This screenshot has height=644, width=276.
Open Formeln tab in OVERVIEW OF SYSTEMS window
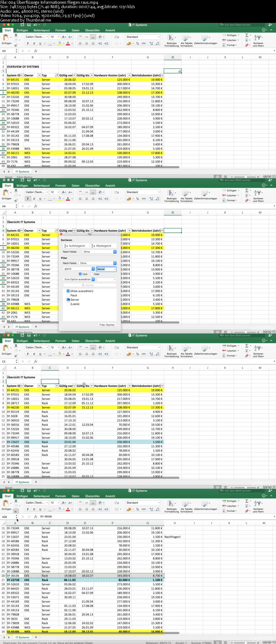click(x=61, y=30)
